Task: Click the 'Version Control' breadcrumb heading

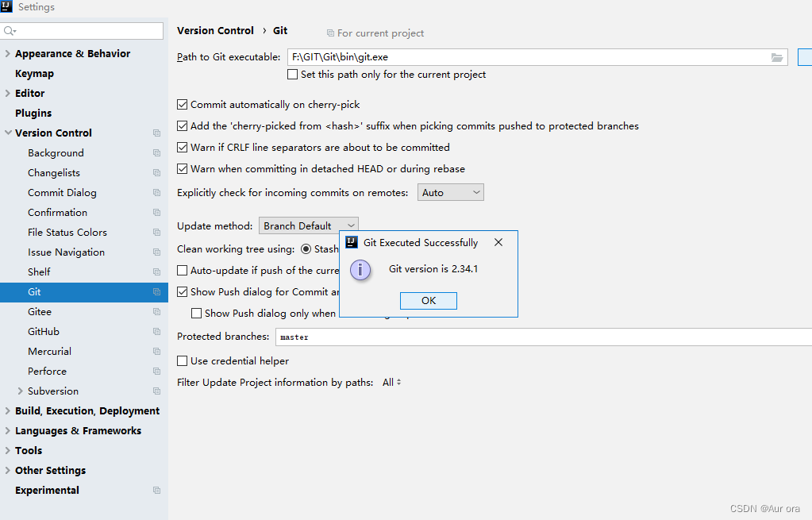Action: tap(215, 30)
